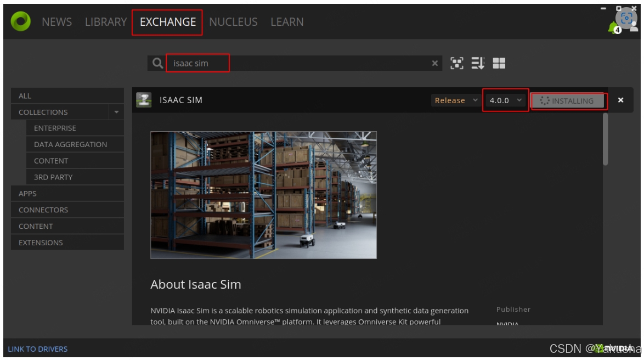Open the EXCHANGE tab
The width and height of the screenshot is (644, 360).
click(167, 22)
